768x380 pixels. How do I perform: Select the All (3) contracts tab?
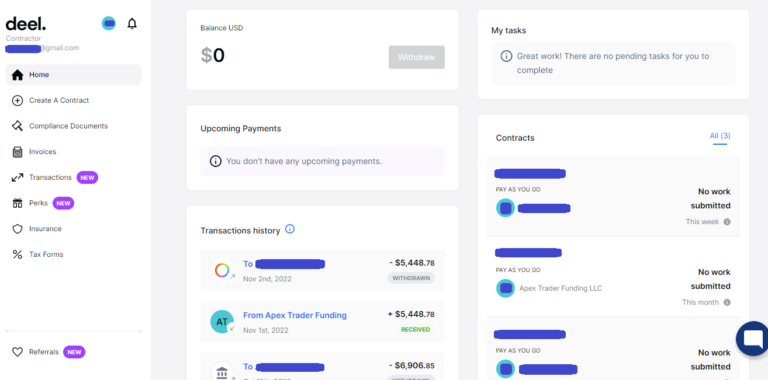click(x=720, y=136)
